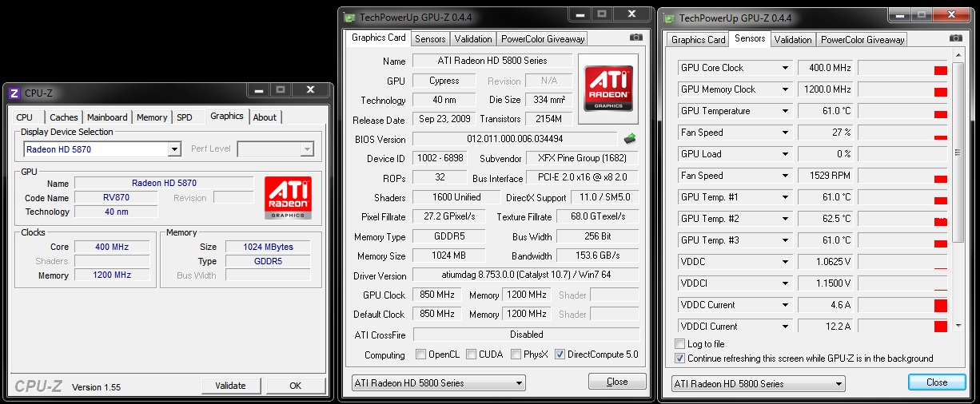
Task: Click the CPU-Z title bar icon
Action: point(14,93)
